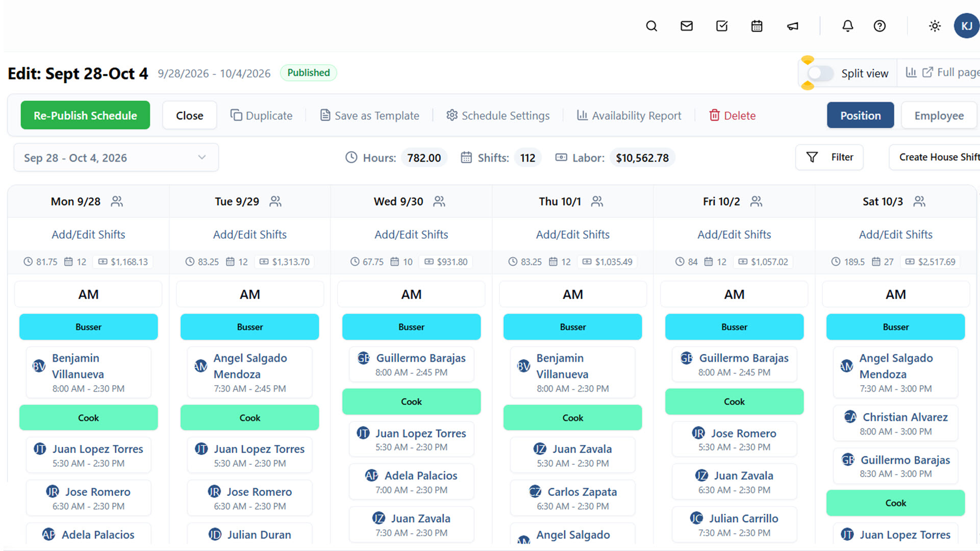Open the search icon in top bar

point(651,26)
